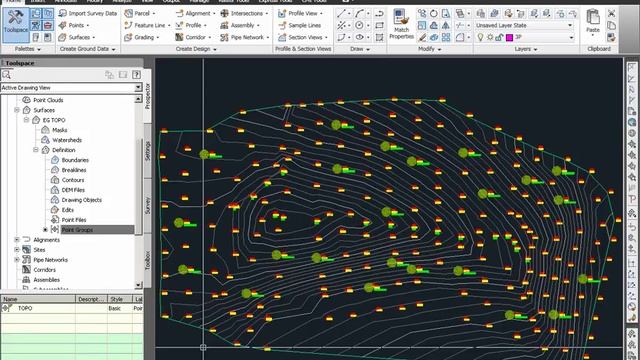This screenshot has height=360, width=640.
Task: Switch to the Survey tab
Action: (148, 205)
